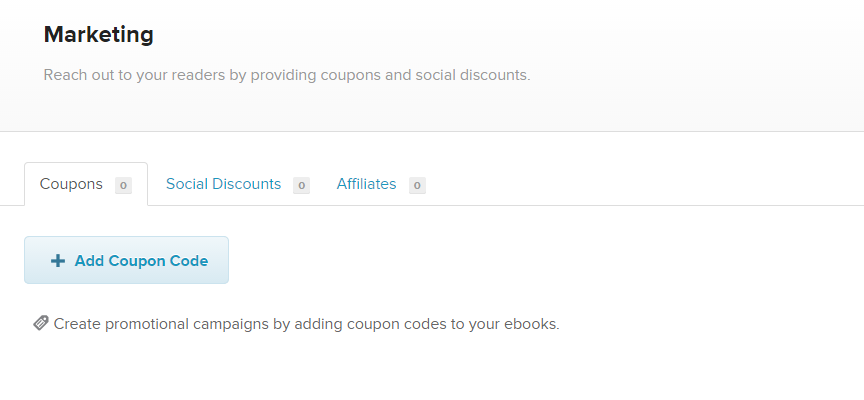Click the Coupons zero count badge

[123, 186]
